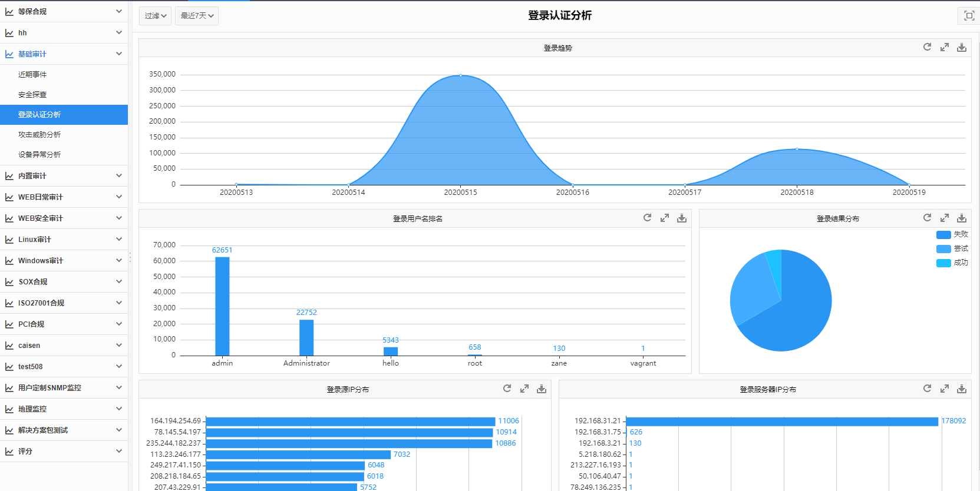Toggle the 成功 legend entry in pie chart
Screen dimensions: 980x491
pyautogui.click(x=952, y=263)
